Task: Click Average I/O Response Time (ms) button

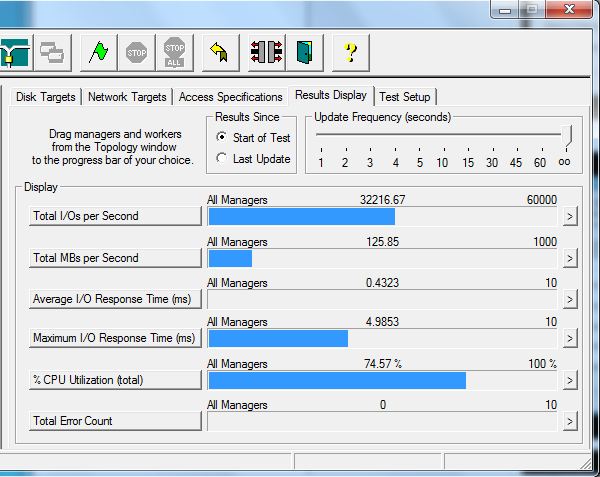Action: tap(115, 299)
